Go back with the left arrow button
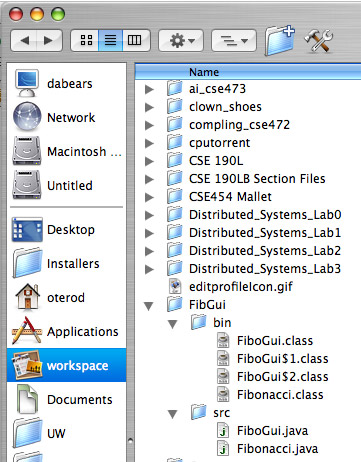 point(24,41)
